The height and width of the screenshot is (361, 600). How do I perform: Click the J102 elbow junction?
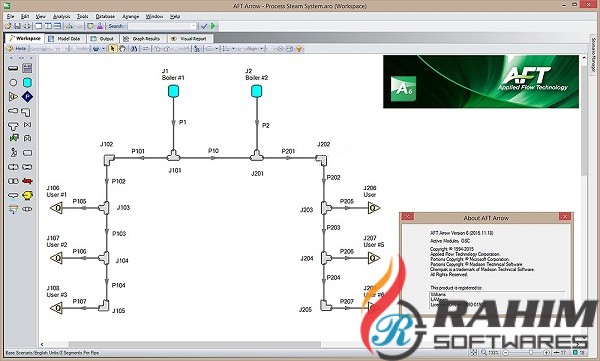pos(109,159)
